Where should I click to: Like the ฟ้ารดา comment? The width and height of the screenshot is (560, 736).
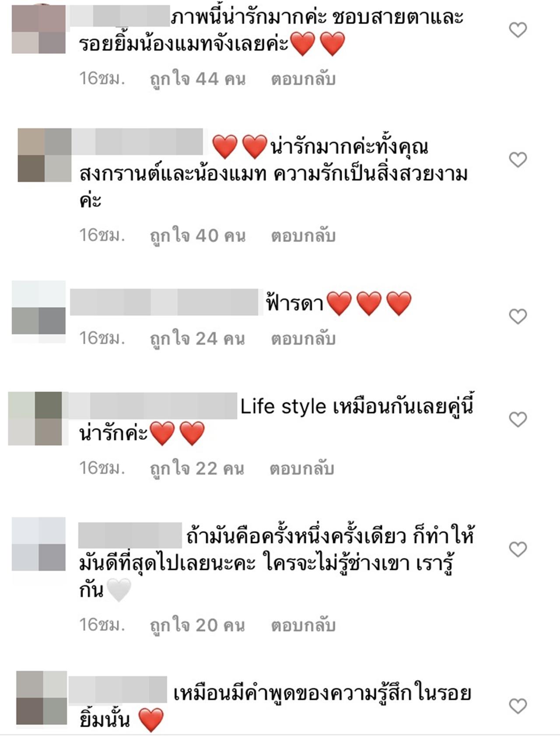click(x=518, y=316)
